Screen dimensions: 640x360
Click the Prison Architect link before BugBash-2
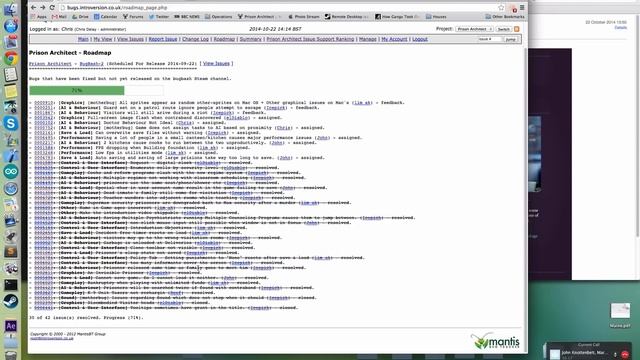coord(50,64)
